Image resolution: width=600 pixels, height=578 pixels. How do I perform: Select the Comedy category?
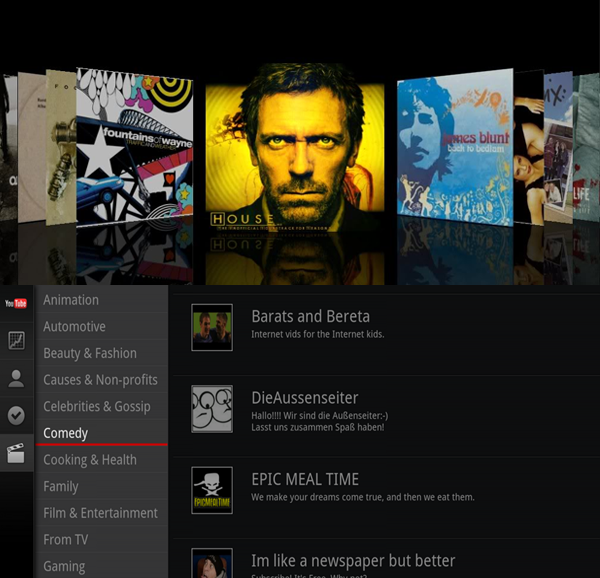click(x=101, y=433)
